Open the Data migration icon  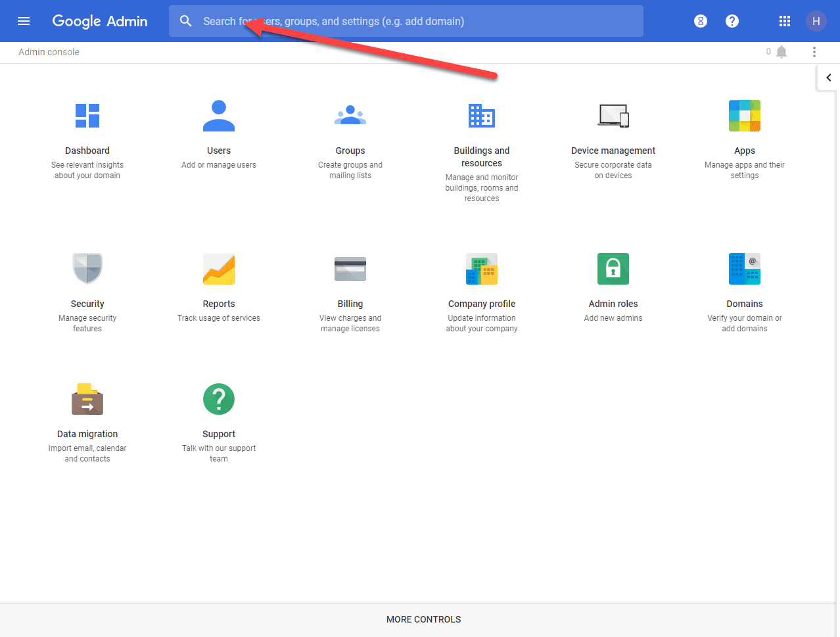tap(87, 399)
